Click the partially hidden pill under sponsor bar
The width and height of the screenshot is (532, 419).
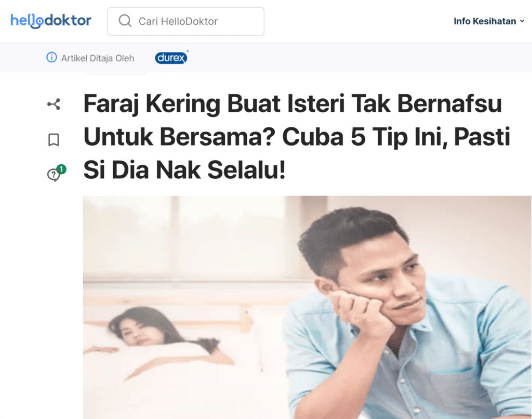click(116, 72)
